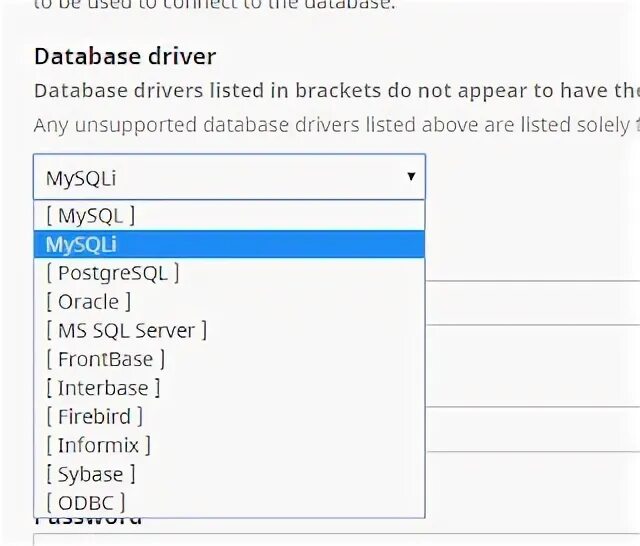The image size is (640, 546).
Task: Select the [ MySQL ] driver option
Action: pos(89,215)
